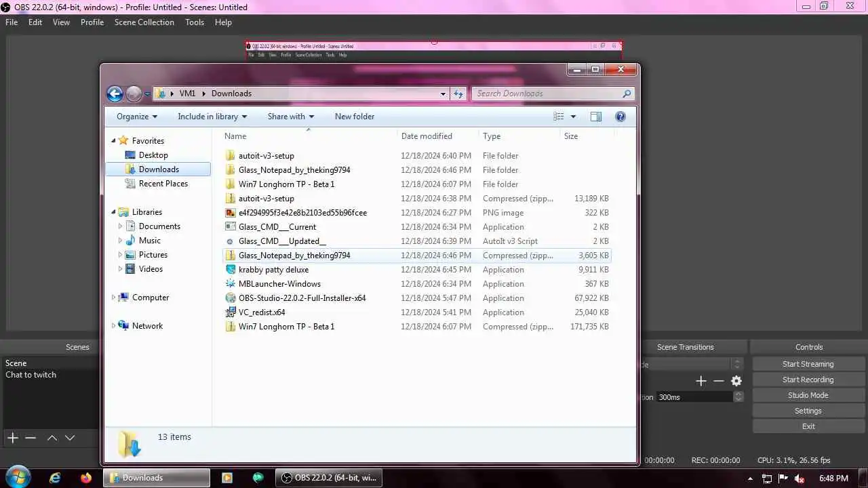
Task: Click the Search Downloads input field
Action: (547, 94)
